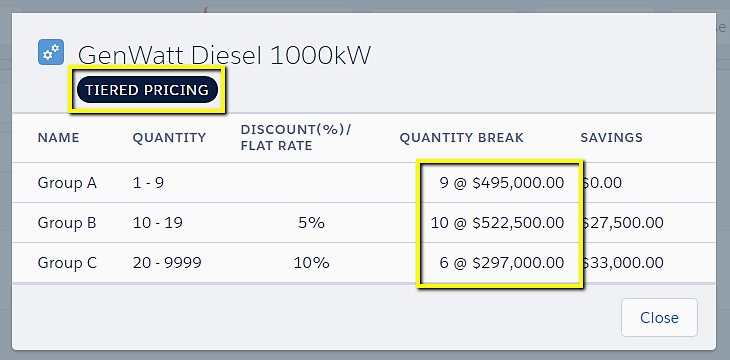Select the Group B row name
730x360 pixels.
point(67,223)
